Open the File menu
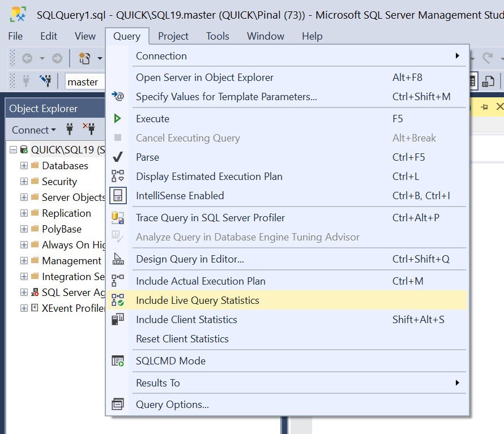504x434 pixels. tap(15, 36)
